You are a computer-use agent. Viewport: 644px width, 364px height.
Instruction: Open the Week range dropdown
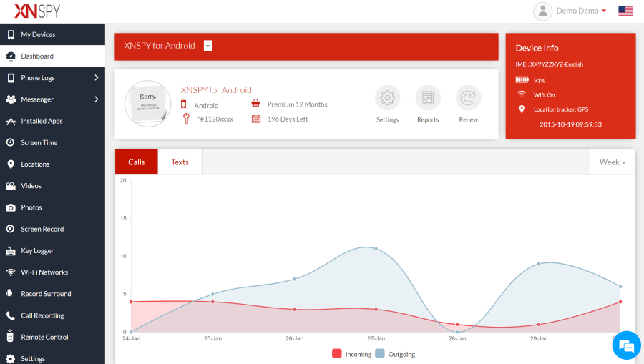tap(613, 162)
